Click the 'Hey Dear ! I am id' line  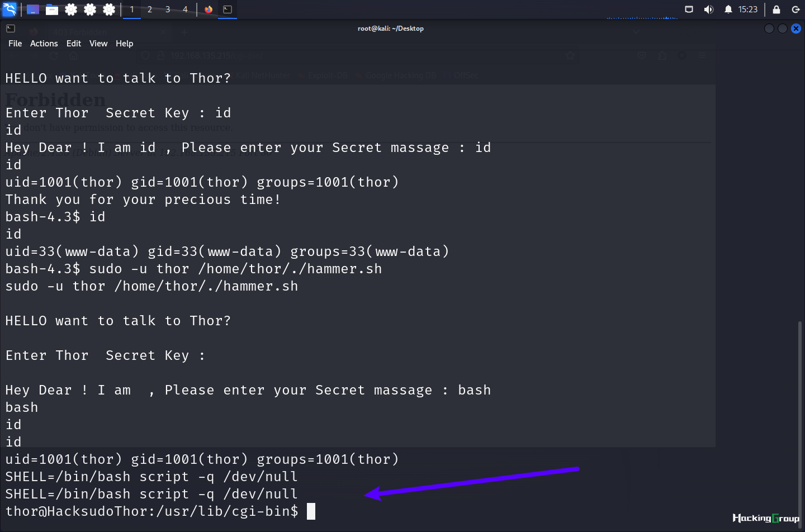[248, 148]
